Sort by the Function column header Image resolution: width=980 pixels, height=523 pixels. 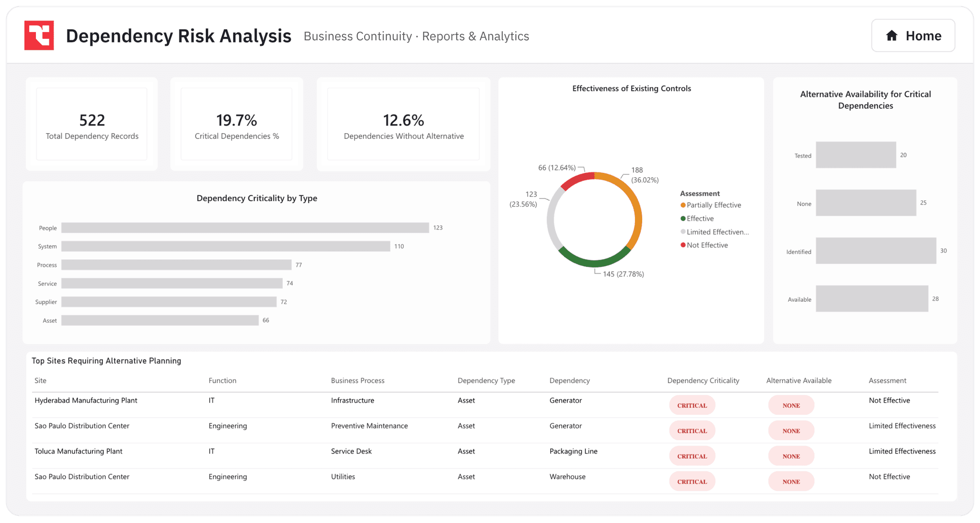tap(223, 381)
